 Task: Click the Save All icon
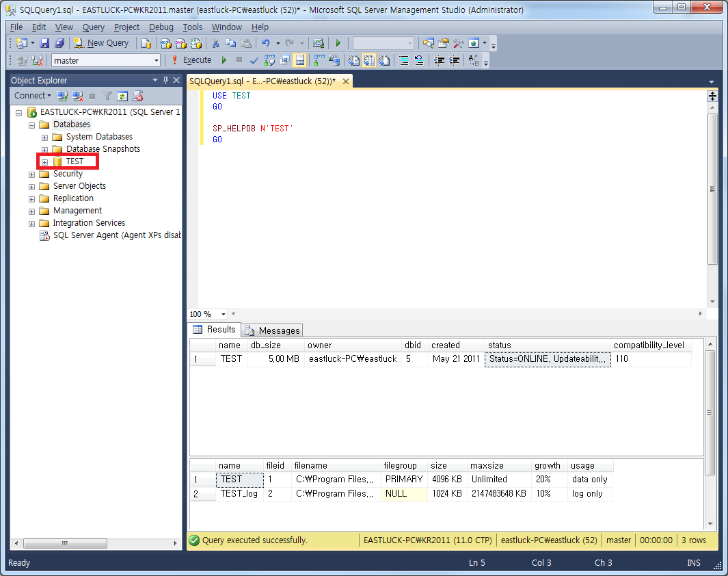59,43
